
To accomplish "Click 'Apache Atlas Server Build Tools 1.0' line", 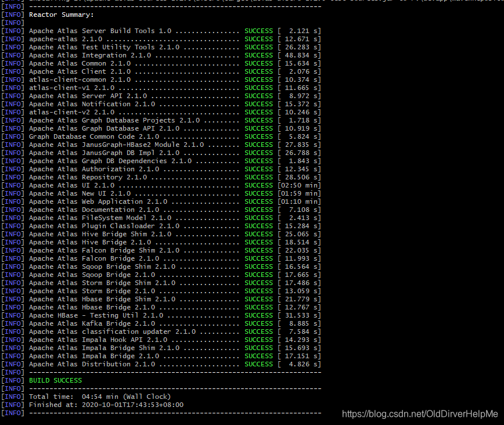I will [x=100, y=31].
